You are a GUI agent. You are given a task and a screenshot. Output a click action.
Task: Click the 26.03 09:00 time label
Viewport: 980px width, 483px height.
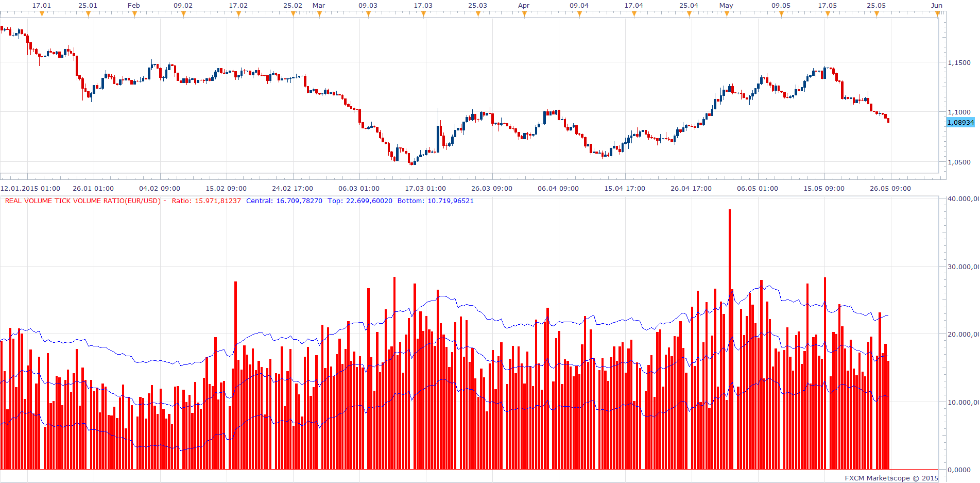[x=492, y=188]
